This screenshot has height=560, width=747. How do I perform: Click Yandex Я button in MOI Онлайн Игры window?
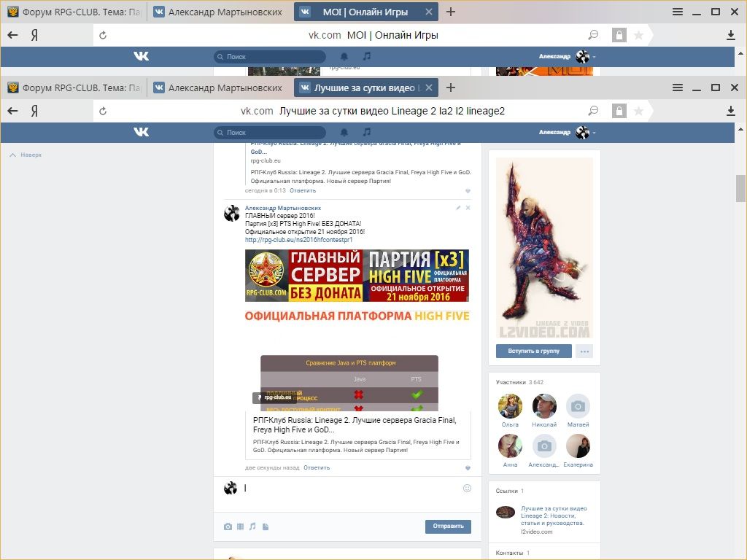pos(34,35)
